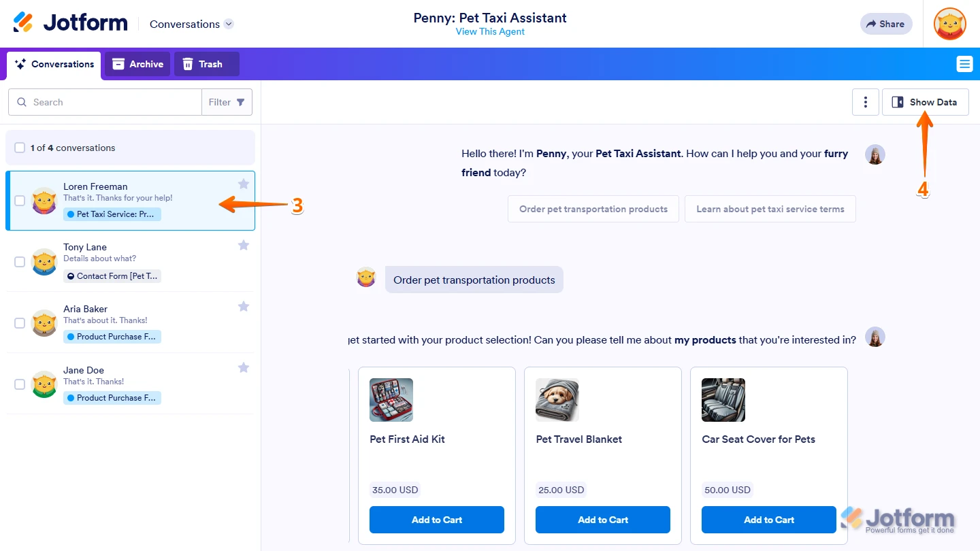The width and height of the screenshot is (980, 551).
Task: Check the select-all conversations checkbox
Action: [20, 147]
